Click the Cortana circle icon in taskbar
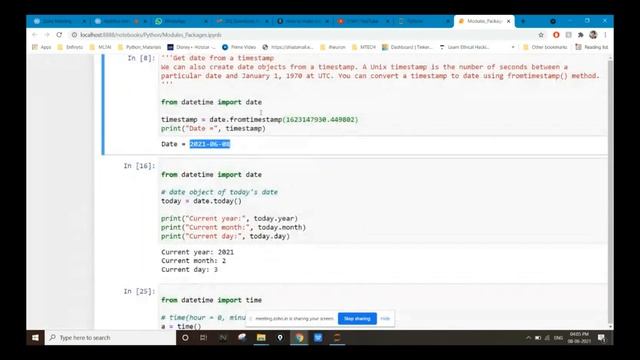Screen dimensions: 640x360 (x=185, y=338)
